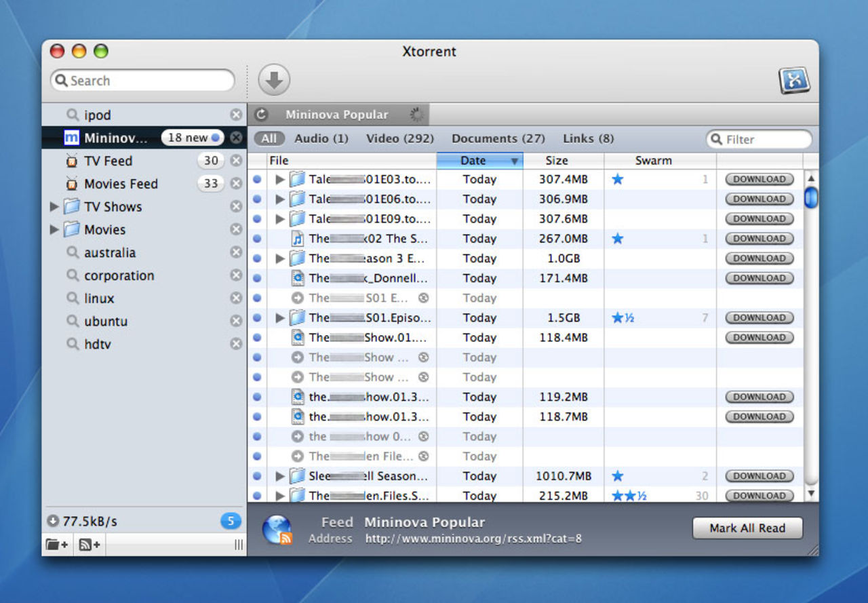
Task: Click the Xtorrent icon in the toolbar
Action: 794,81
